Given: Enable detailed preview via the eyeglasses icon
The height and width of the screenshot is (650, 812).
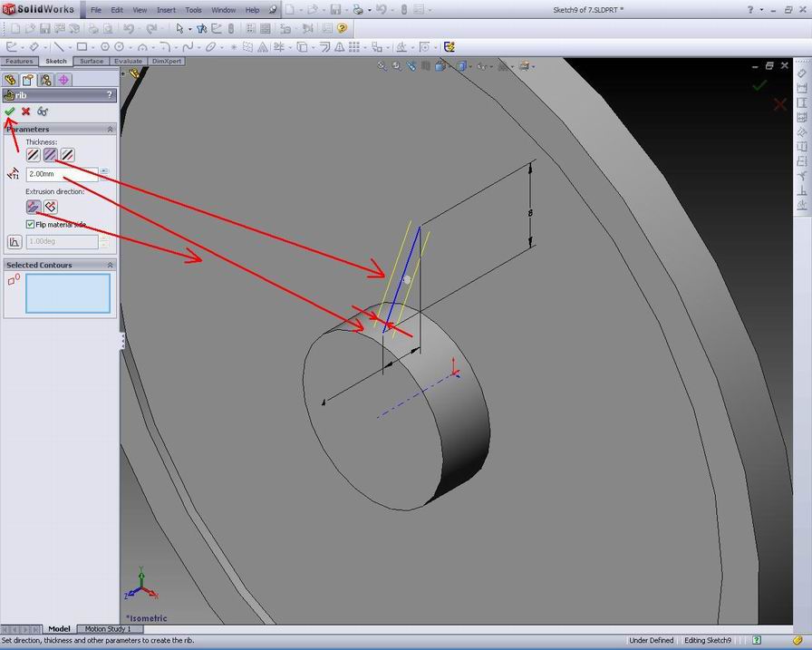Looking at the screenshot, I should click(x=43, y=111).
